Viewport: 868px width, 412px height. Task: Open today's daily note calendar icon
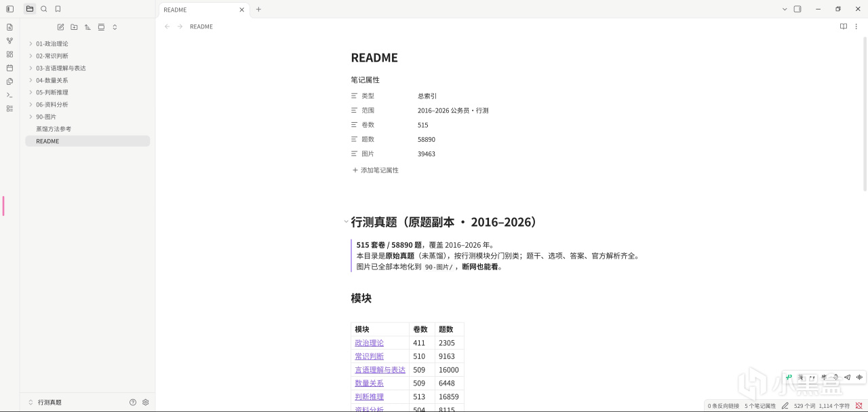(9, 68)
